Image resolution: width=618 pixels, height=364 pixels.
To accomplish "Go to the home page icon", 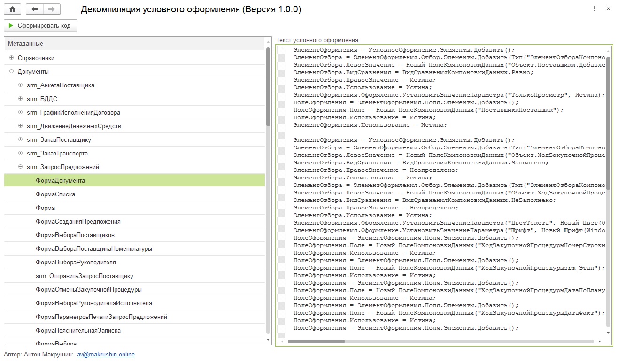I will (x=13, y=9).
